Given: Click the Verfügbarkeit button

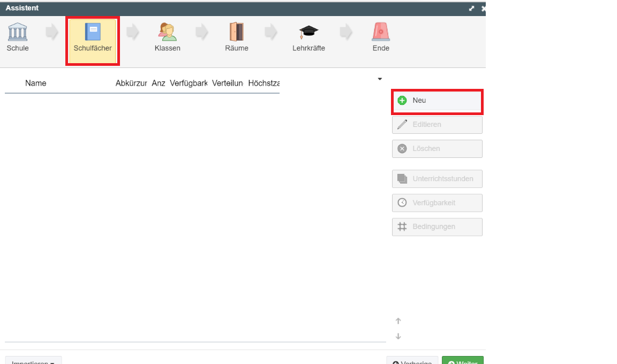Looking at the screenshot, I should 437,203.
